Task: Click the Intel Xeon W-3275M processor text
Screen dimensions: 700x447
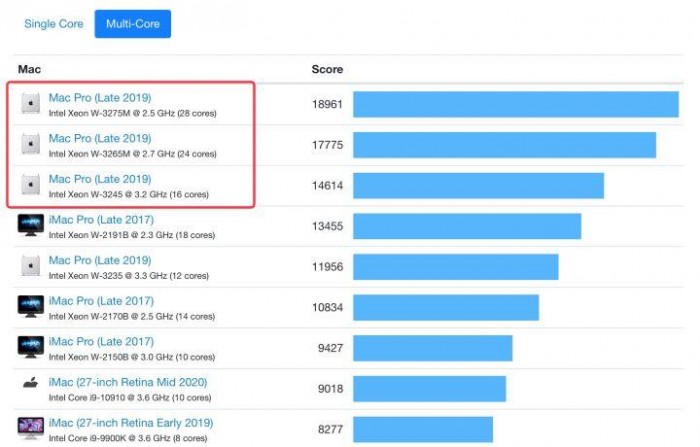Action: pyautogui.click(x=133, y=113)
